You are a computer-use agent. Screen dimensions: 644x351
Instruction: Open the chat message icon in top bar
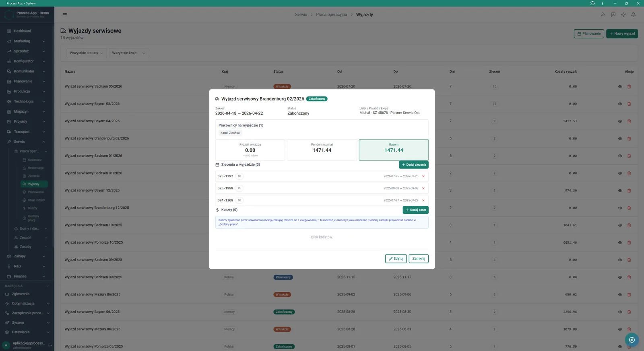point(613,15)
